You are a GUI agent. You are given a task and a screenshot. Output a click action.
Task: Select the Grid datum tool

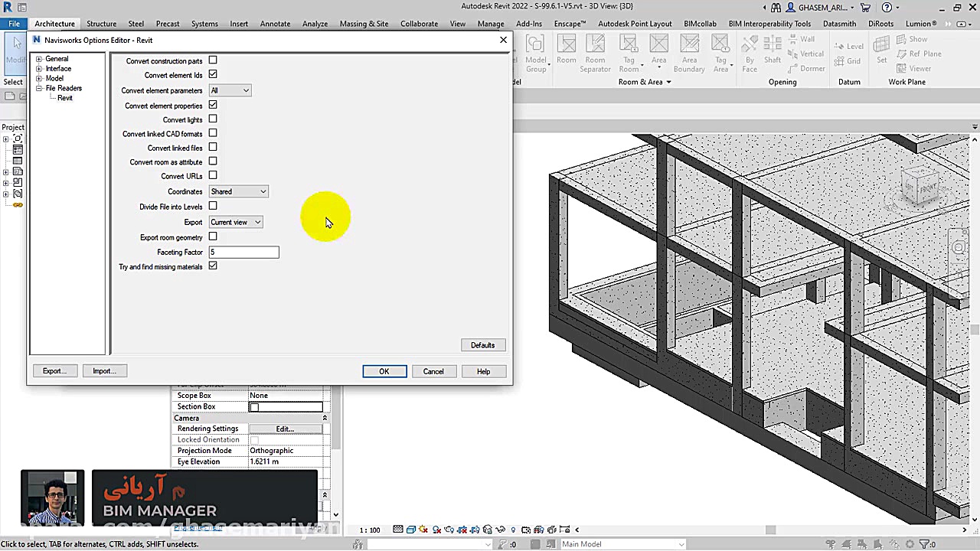[x=848, y=61]
